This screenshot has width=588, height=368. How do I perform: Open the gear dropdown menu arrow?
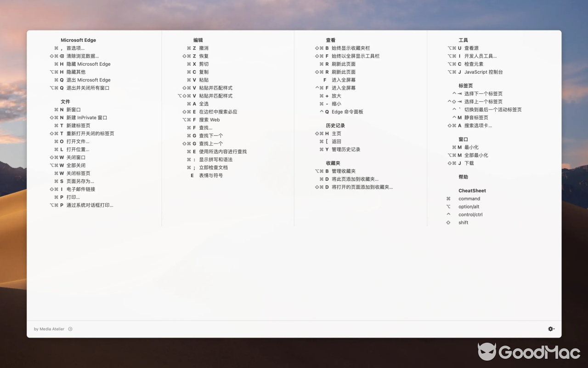click(x=554, y=329)
